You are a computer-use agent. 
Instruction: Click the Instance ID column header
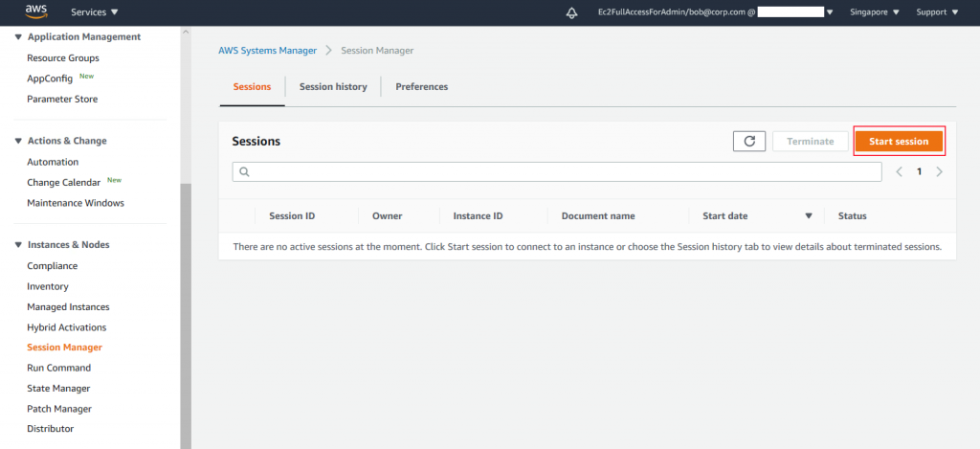(479, 216)
